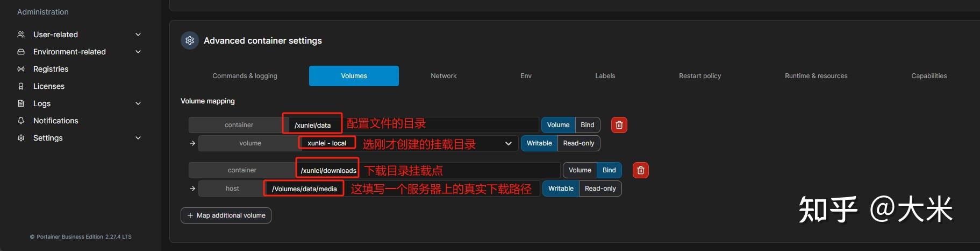Click the Registries broadcast icon
Viewport: 980px width, 251px height.
point(21,69)
